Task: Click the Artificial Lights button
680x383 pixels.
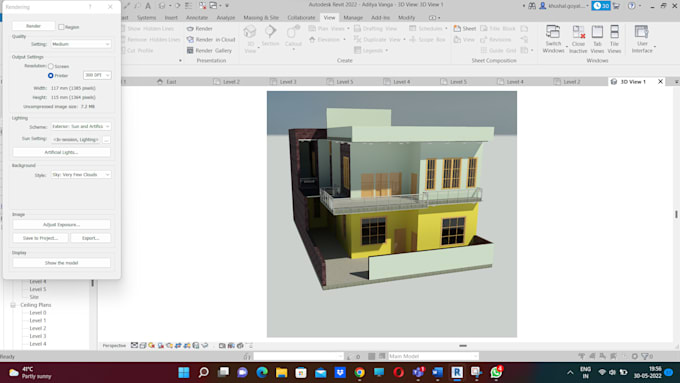Action: (x=61, y=152)
